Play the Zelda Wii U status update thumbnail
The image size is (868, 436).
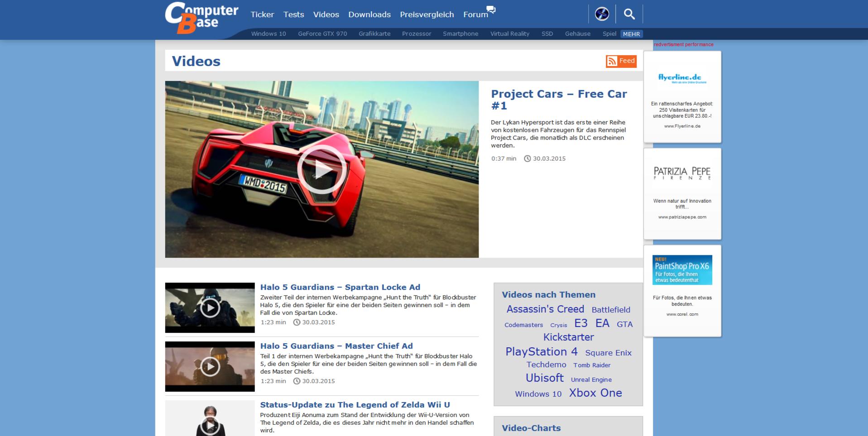point(210,418)
